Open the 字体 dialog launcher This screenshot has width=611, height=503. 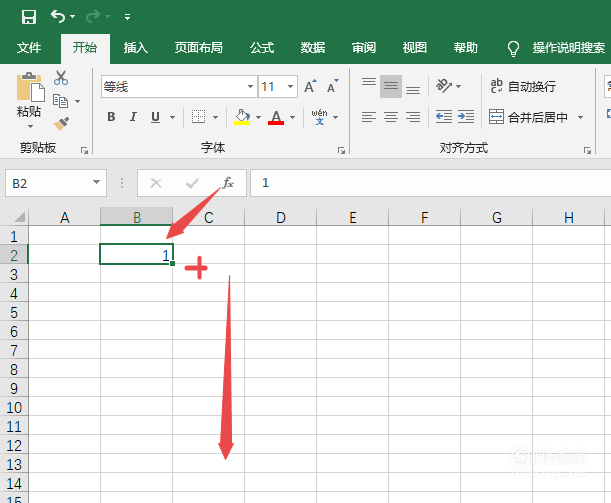coord(341,150)
